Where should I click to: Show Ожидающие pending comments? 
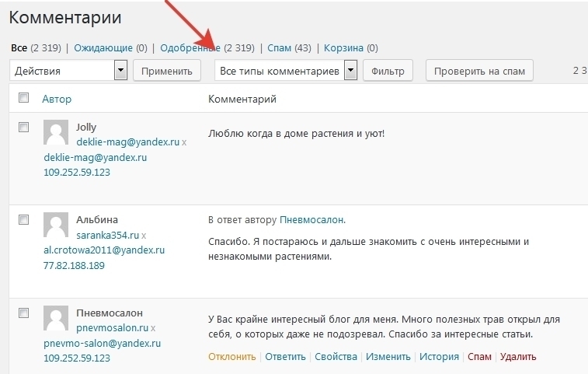pyautogui.click(x=103, y=47)
